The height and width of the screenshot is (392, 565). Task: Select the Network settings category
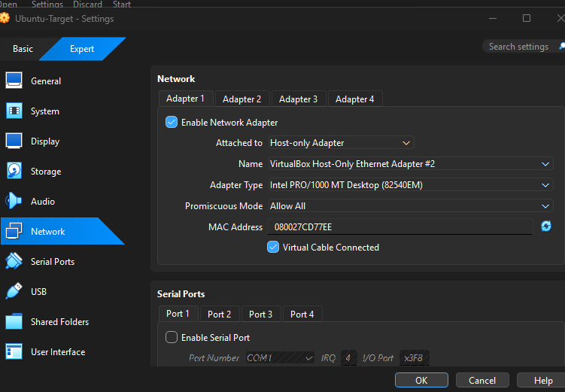[x=62, y=231]
